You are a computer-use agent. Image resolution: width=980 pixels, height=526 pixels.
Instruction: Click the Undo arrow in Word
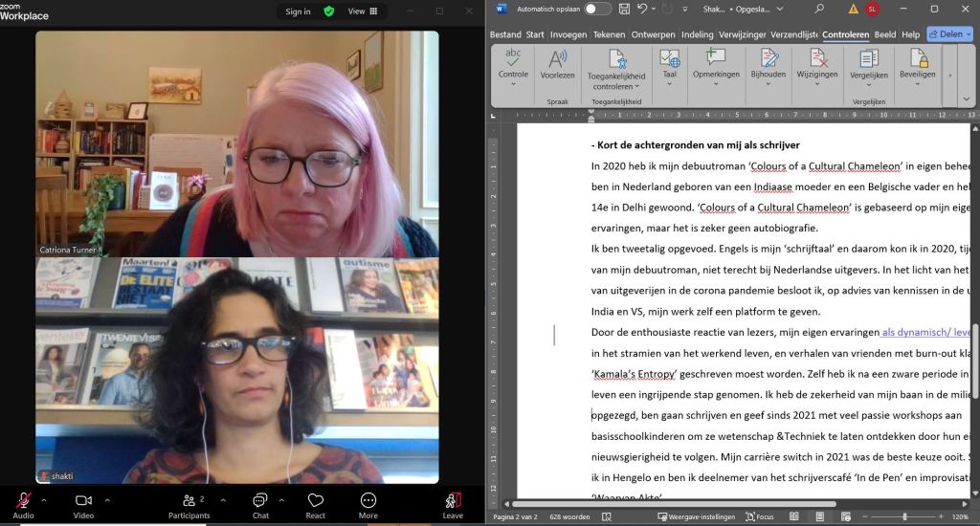[643, 10]
